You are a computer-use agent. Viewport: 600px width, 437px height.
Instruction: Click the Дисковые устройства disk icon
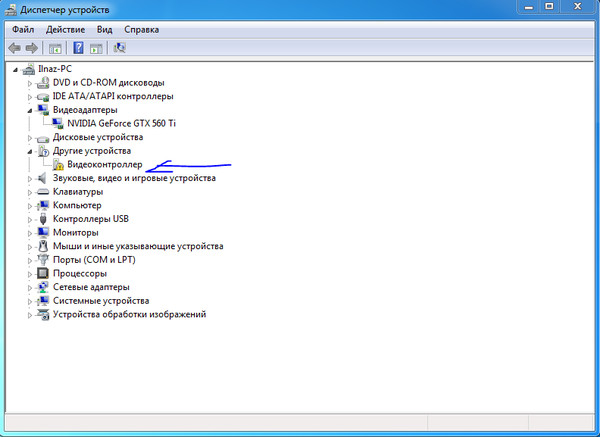[43, 138]
